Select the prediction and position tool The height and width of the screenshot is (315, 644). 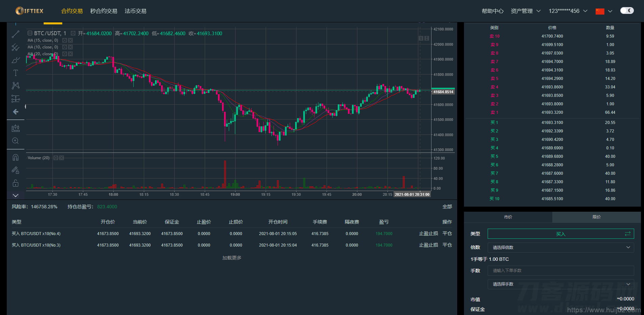pos(16,99)
